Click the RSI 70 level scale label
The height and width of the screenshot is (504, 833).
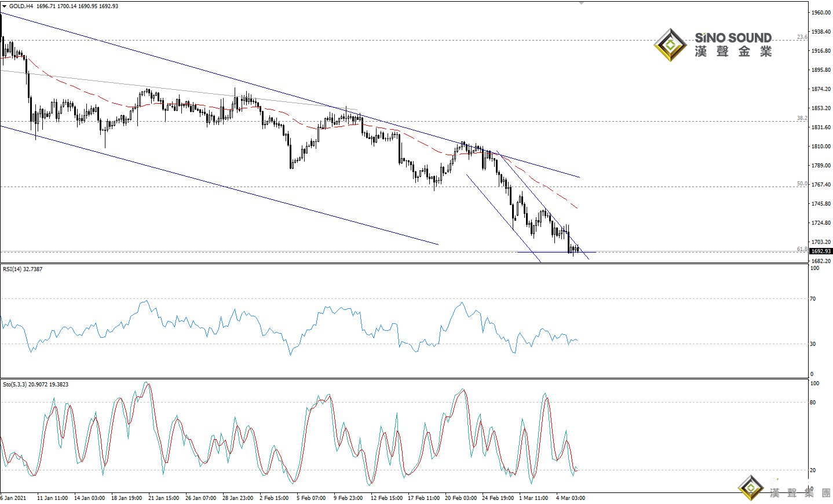(813, 299)
